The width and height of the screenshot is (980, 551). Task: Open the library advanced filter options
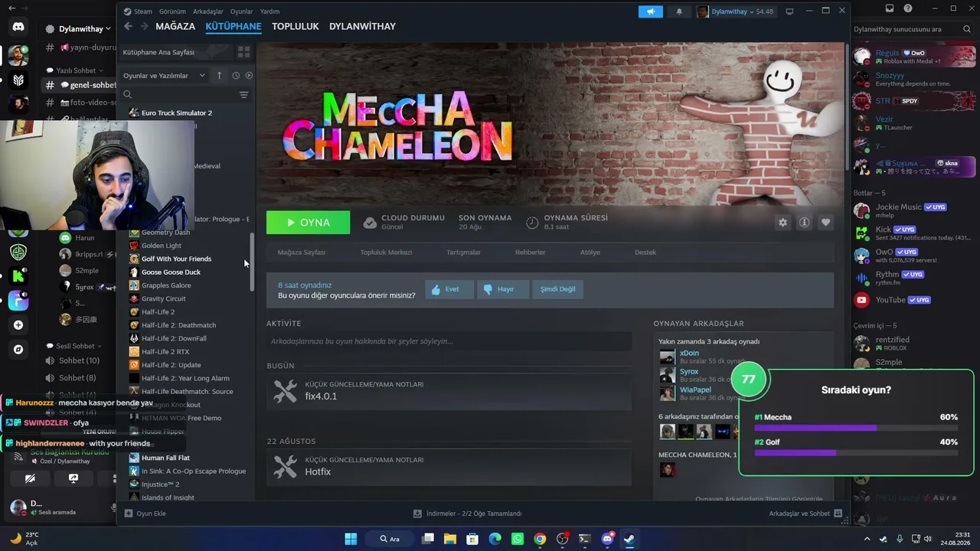(x=243, y=95)
